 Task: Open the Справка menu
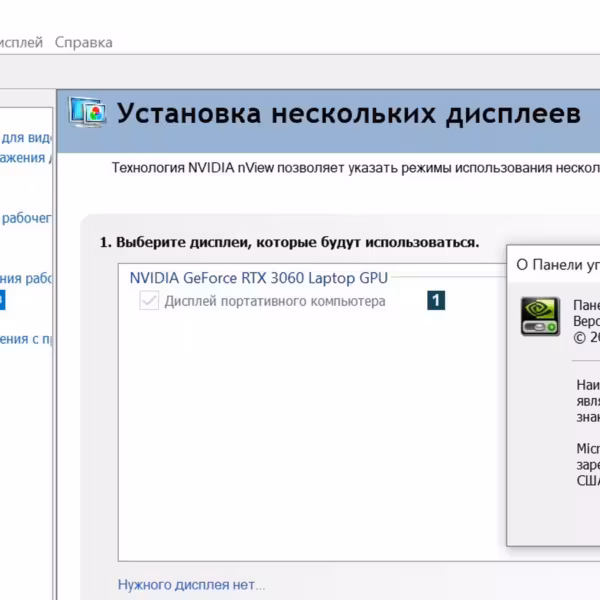tap(83, 42)
